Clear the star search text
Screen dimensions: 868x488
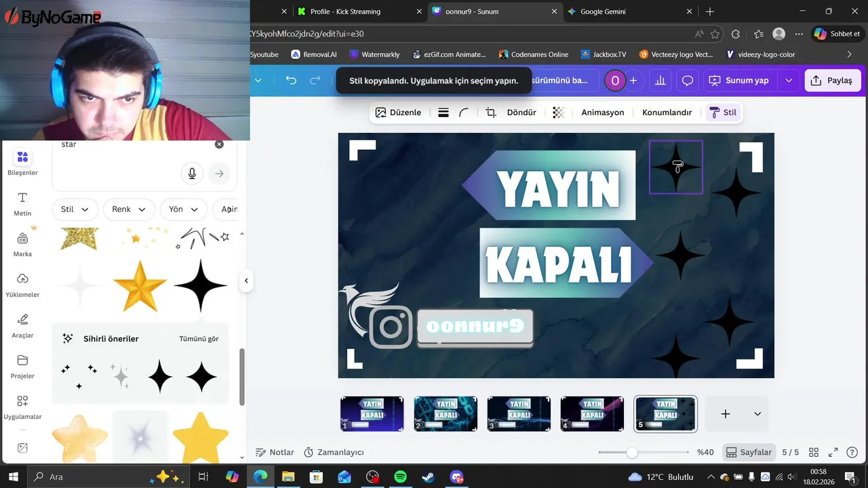pos(219,144)
